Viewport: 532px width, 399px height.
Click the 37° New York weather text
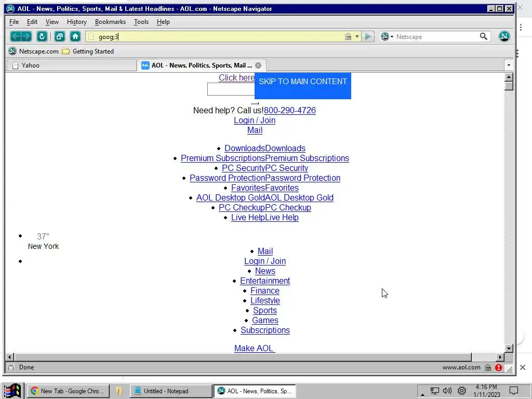(x=43, y=241)
